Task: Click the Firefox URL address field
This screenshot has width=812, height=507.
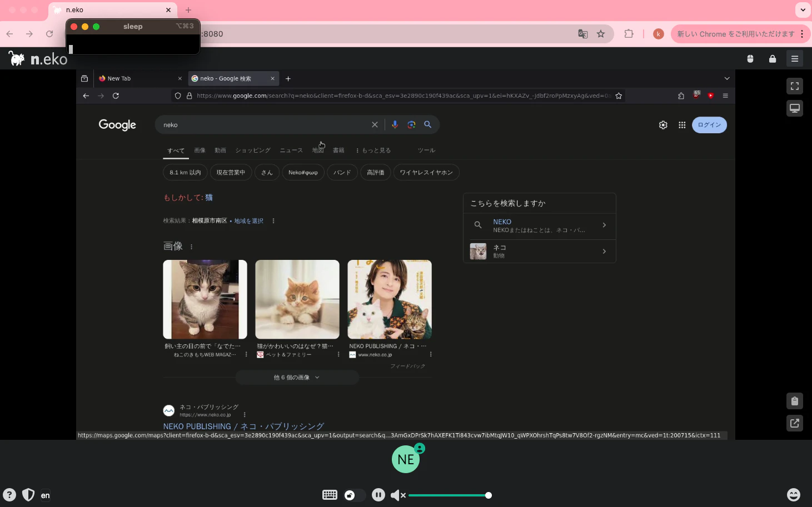Action: 403,96
